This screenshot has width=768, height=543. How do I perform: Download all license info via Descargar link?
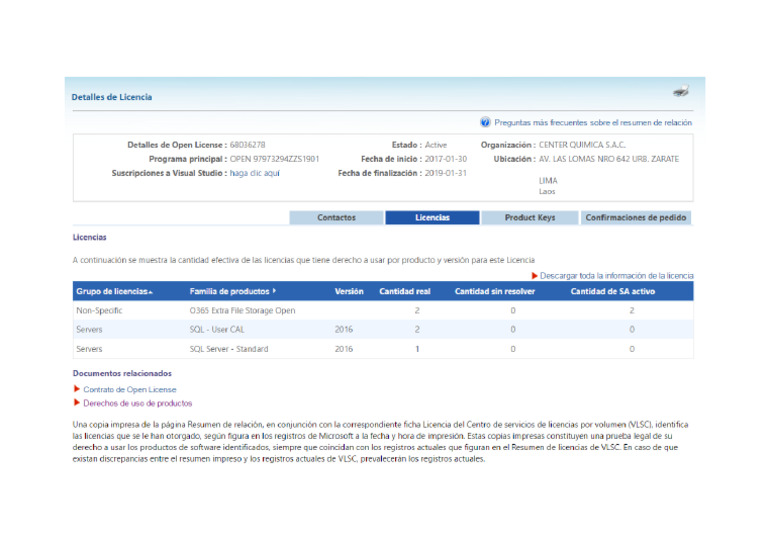tap(617, 276)
